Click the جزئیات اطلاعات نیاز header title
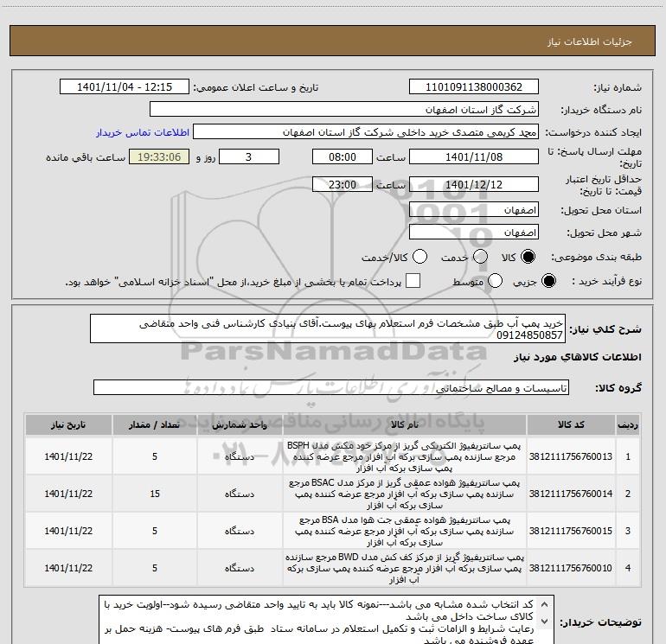666x644 pixels. click(590, 41)
